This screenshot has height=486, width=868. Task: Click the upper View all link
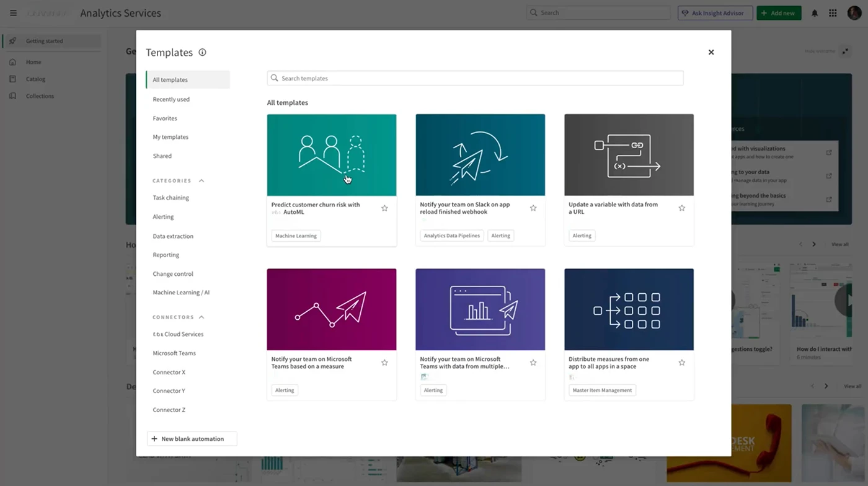(840, 244)
